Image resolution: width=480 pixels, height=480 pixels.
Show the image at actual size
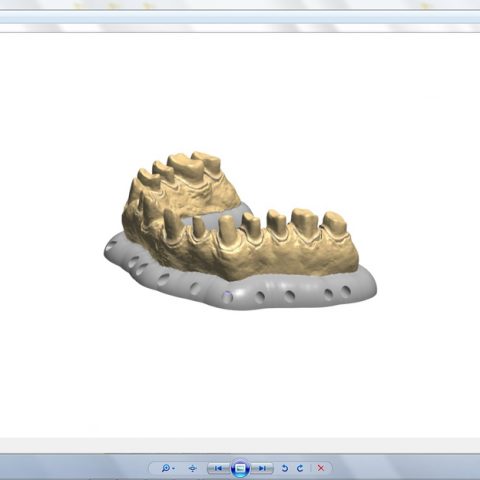click(x=193, y=468)
